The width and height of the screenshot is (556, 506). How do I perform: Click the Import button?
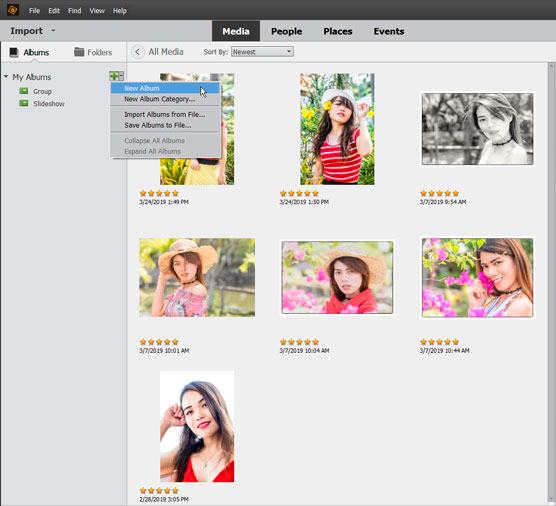pyautogui.click(x=26, y=31)
